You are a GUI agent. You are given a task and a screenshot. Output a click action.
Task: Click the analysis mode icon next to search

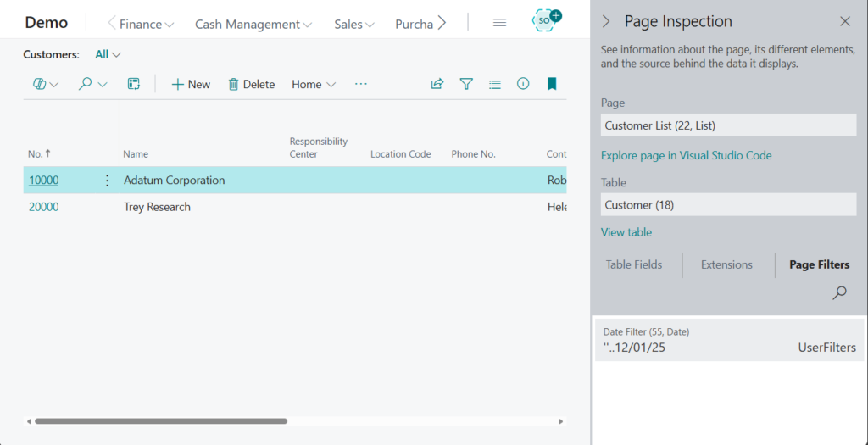133,84
